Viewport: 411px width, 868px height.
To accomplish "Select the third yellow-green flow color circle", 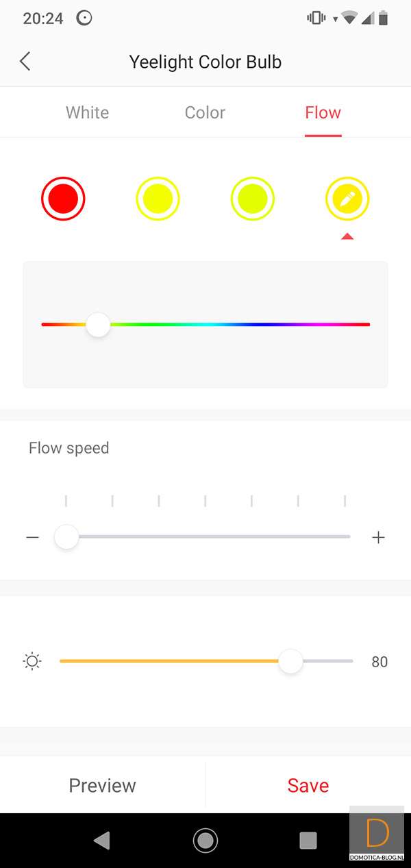I will [253, 199].
